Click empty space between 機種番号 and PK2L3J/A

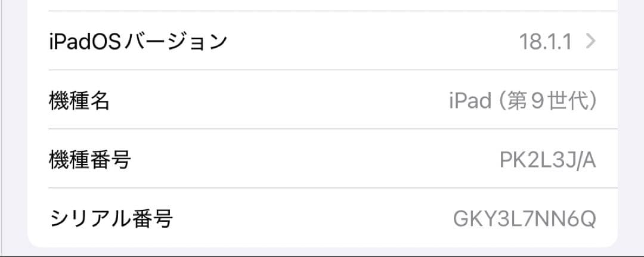[x=310, y=159]
